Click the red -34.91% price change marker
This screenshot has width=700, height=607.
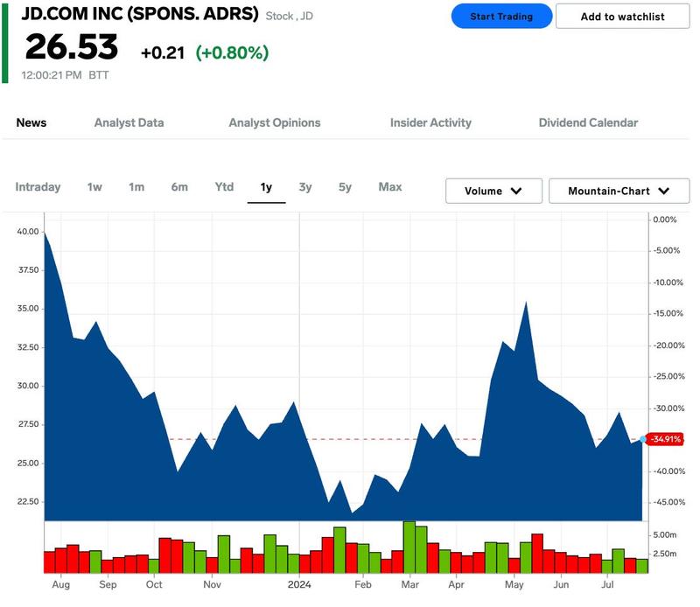(x=665, y=439)
